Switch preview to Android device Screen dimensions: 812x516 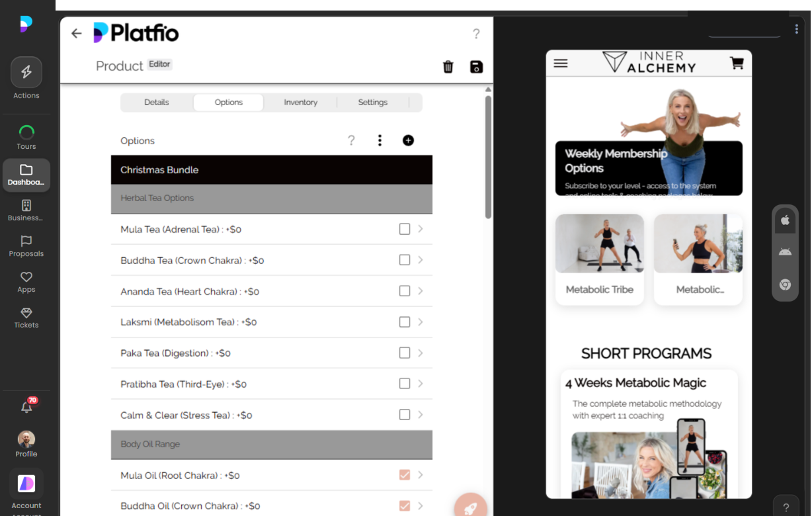[x=785, y=252]
